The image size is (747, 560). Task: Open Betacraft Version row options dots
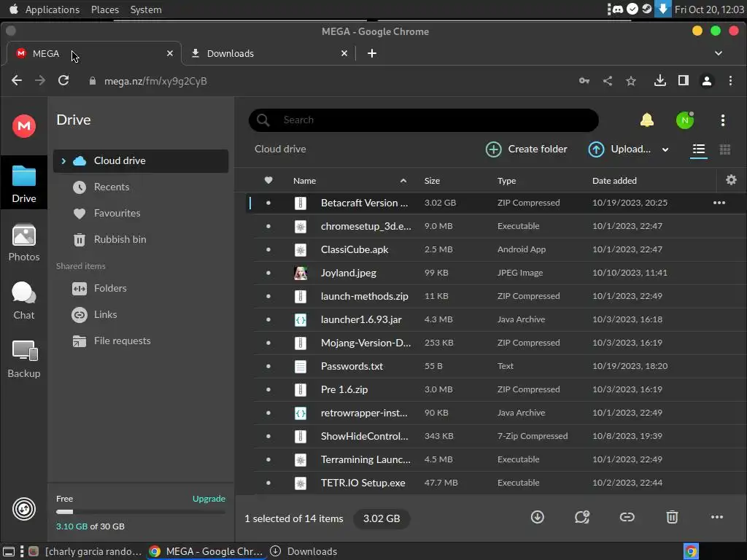[719, 203]
